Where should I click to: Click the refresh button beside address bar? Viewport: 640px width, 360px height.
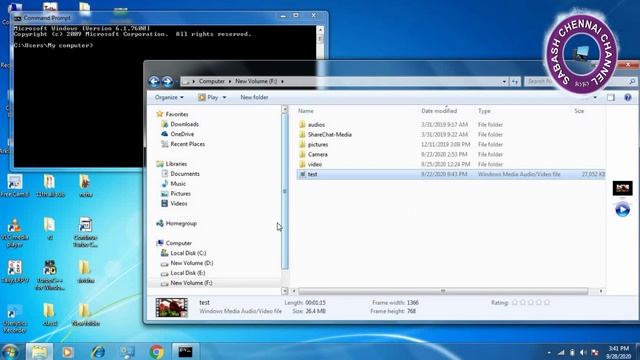click(516, 82)
